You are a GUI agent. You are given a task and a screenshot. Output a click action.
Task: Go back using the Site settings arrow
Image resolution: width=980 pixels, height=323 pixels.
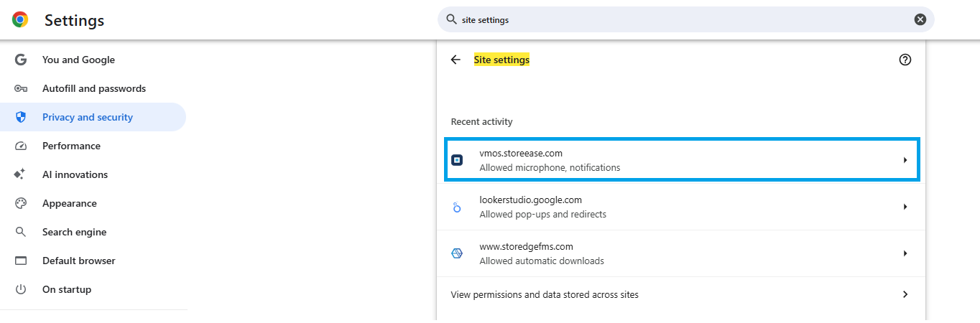456,60
